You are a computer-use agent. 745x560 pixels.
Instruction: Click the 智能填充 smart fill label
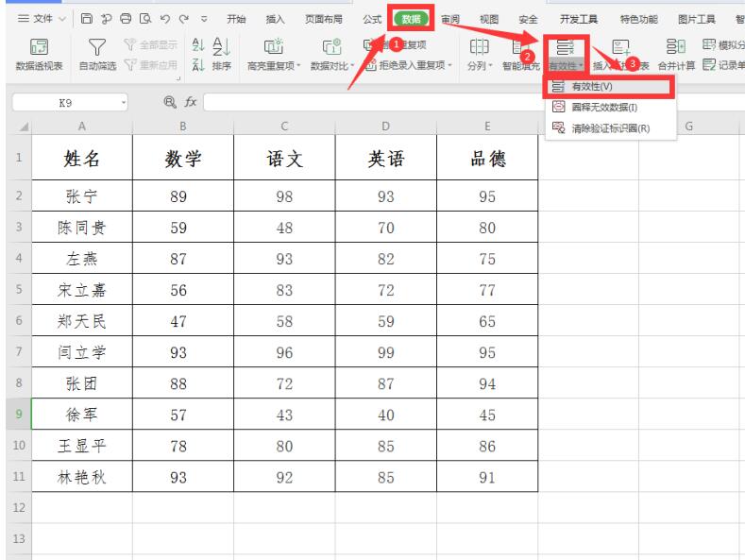(x=520, y=65)
